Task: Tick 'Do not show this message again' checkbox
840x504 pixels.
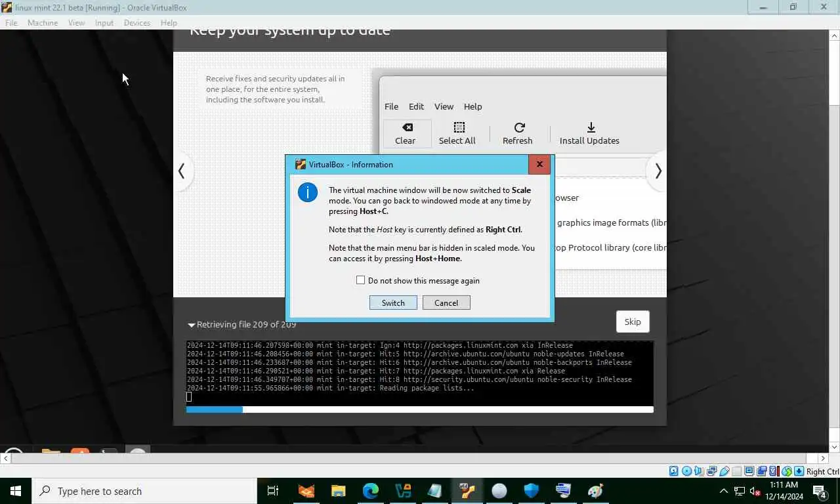Action: click(x=360, y=280)
